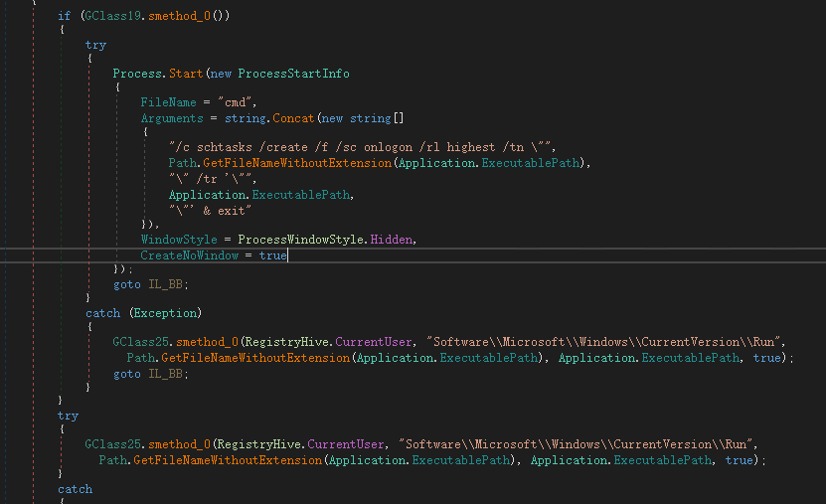Click GetFileNameWithoutExtension below the schtasks string
Image resolution: width=826 pixels, height=504 pixels.
pos(297,163)
